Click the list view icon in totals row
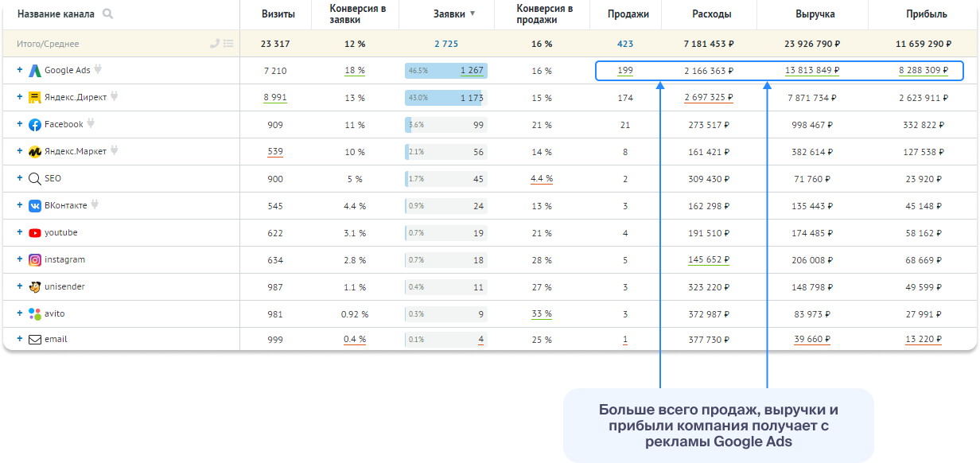 click(228, 44)
